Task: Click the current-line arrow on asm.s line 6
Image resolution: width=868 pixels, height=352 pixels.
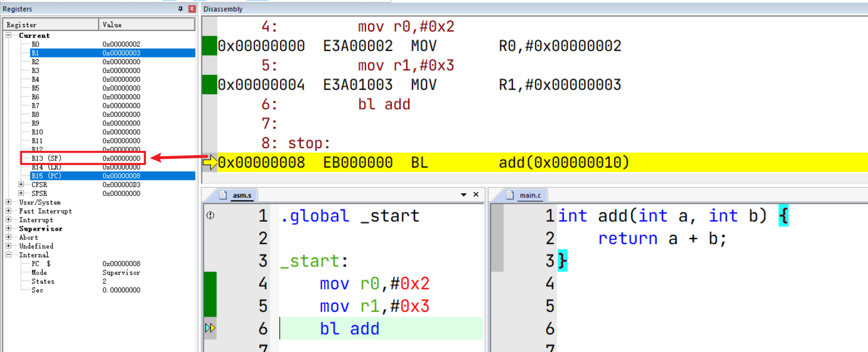Action: click(210, 328)
